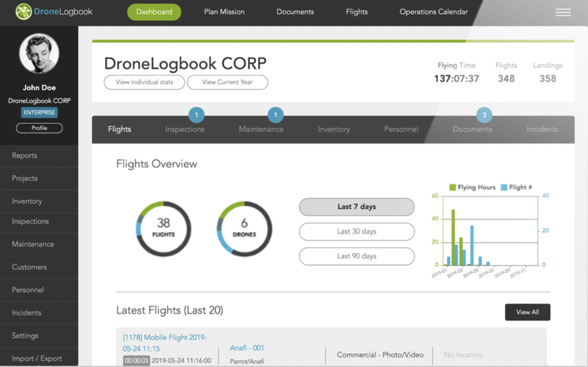
Task: Open Reports in the sidebar
Action: pyautogui.click(x=25, y=155)
